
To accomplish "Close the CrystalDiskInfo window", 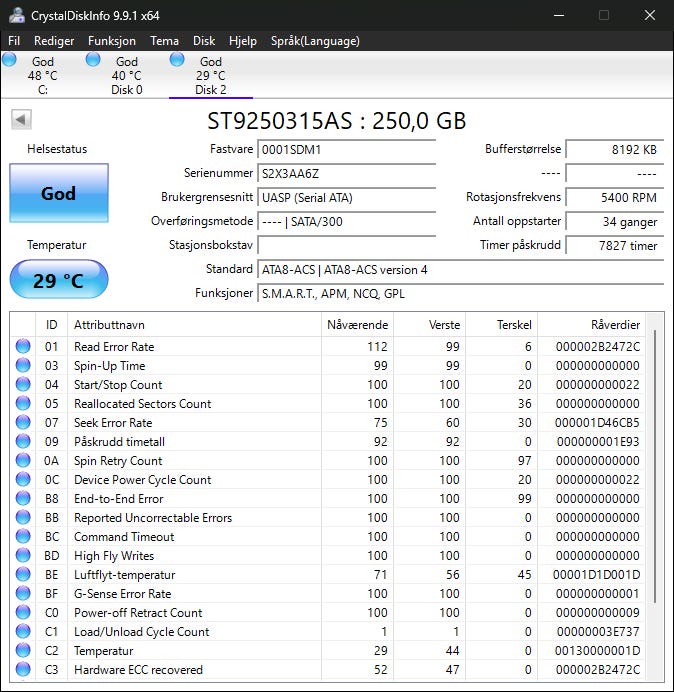I will tap(649, 15).
